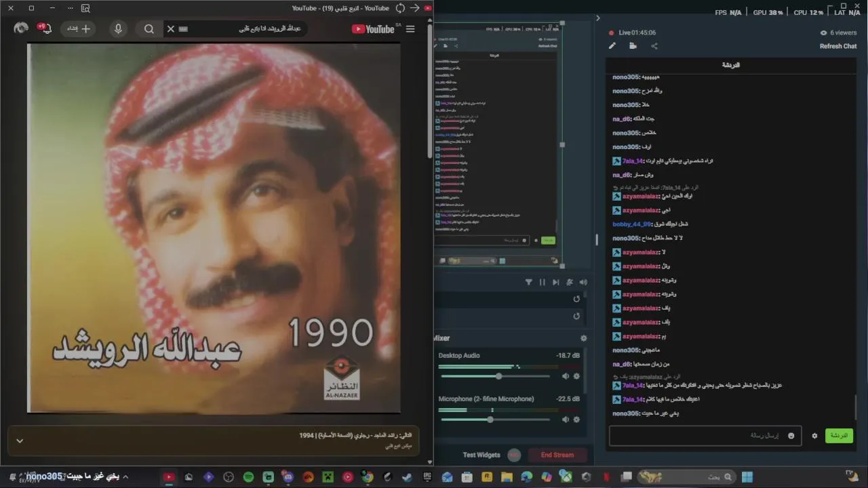
Task: Click the chat panel header الدردشة
Action: point(731,65)
